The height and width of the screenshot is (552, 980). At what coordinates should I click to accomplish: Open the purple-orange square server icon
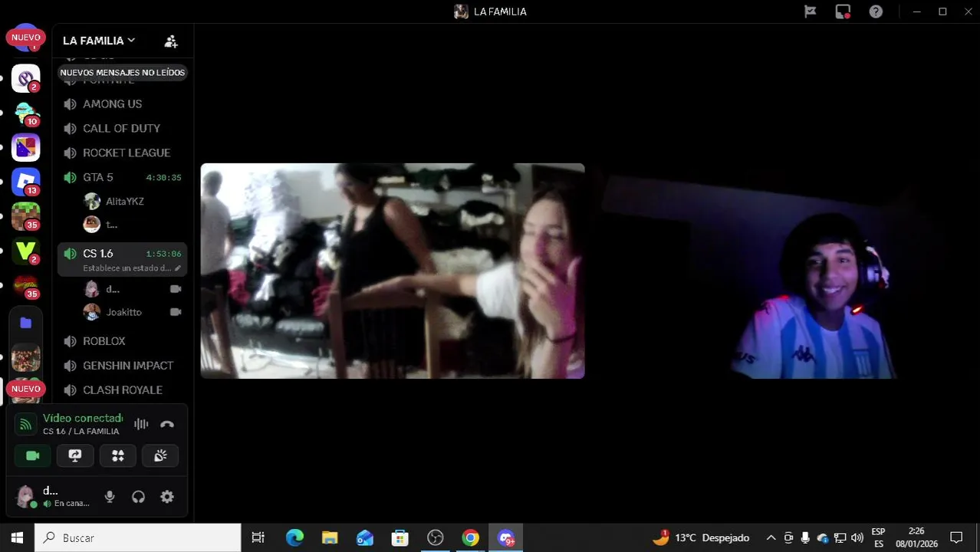point(26,147)
